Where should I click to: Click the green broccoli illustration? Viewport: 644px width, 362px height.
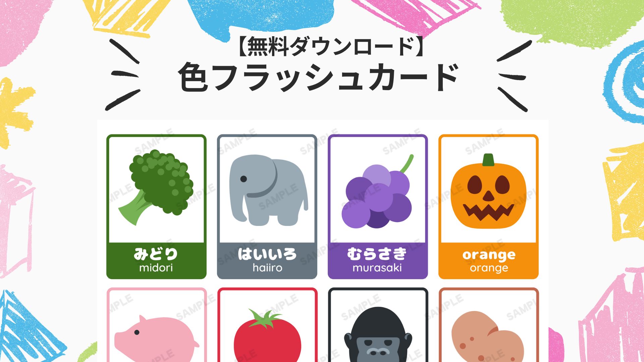click(156, 187)
